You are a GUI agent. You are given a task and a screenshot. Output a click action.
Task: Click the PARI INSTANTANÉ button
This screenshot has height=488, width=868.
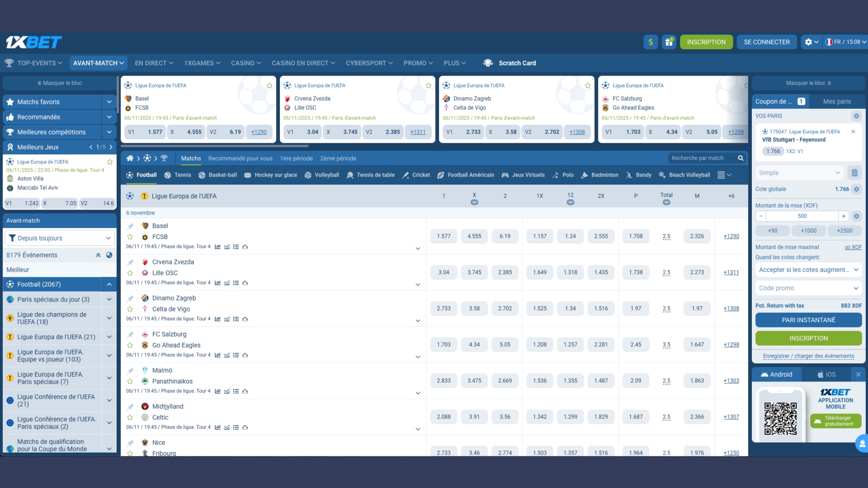pyautogui.click(x=808, y=320)
